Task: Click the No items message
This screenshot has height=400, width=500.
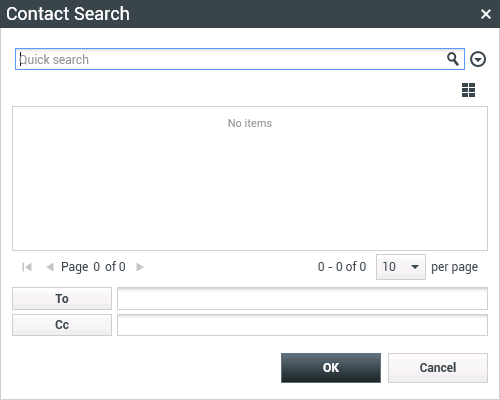Action: coord(250,123)
